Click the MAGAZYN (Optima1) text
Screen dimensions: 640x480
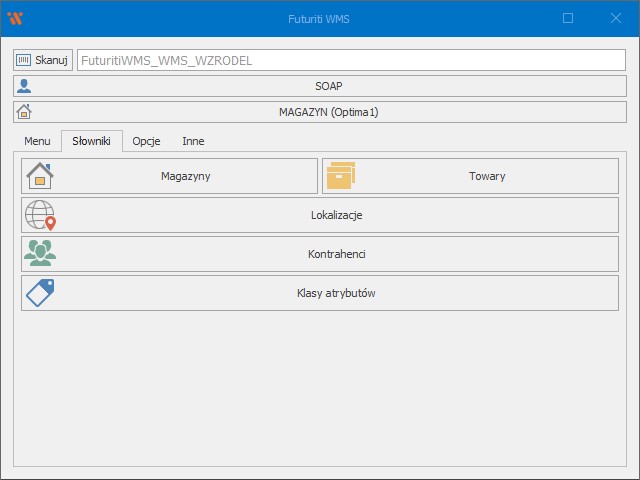pyautogui.click(x=329, y=112)
